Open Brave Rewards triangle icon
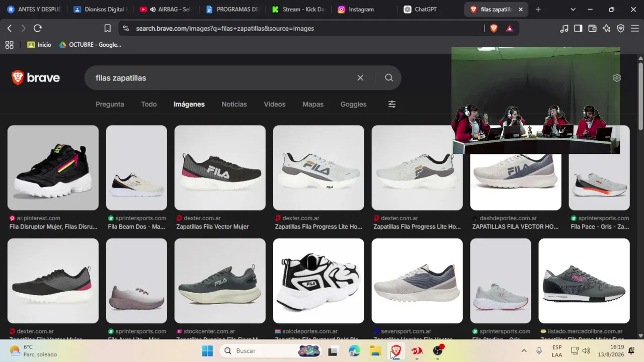 click(509, 29)
